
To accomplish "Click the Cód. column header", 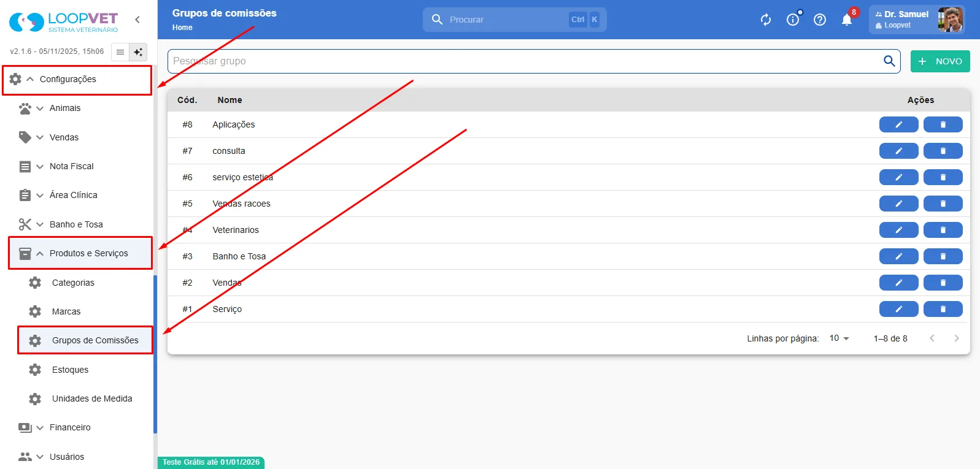I will (187, 100).
